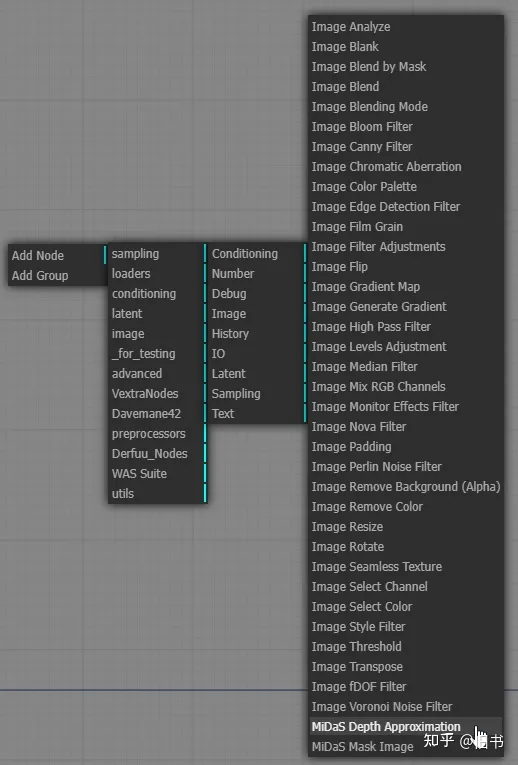Expand WAS Suite Sampling submenu
This screenshot has width=518, height=765.
click(257, 394)
